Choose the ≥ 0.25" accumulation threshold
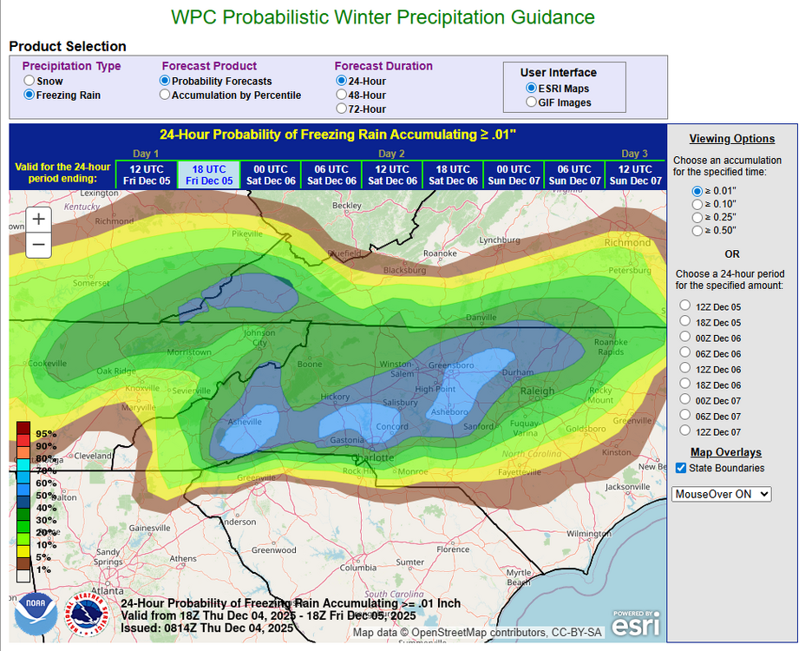The height and width of the screenshot is (651, 812). pyautogui.click(x=697, y=217)
